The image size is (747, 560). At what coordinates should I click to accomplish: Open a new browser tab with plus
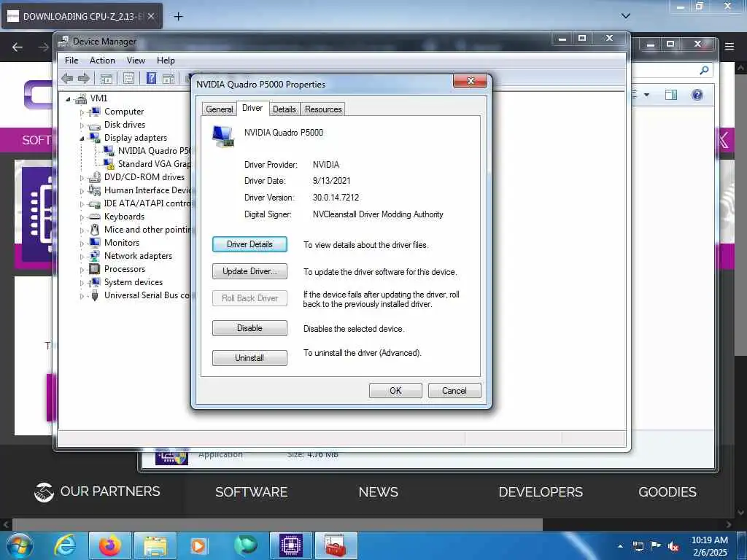click(x=178, y=17)
